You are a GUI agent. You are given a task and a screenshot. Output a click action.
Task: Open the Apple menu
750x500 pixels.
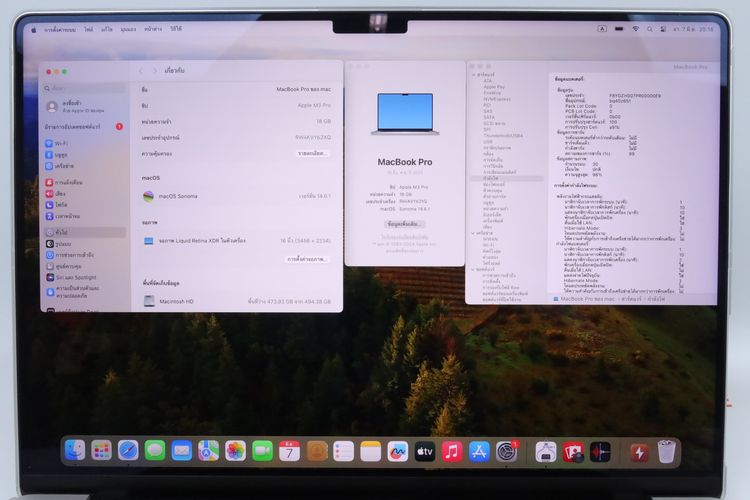[x=33, y=30]
